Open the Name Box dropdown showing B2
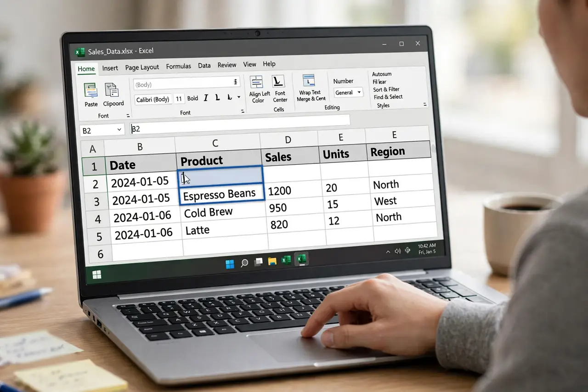The height and width of the screenshot is (392, 588). pyautogui.click(x=119, y=130)
